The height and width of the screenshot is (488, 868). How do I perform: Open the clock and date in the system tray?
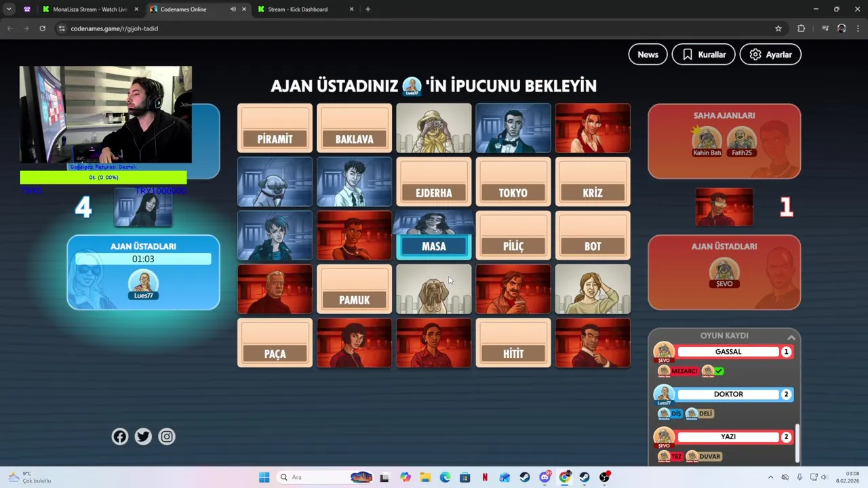[x=848, y=477]
